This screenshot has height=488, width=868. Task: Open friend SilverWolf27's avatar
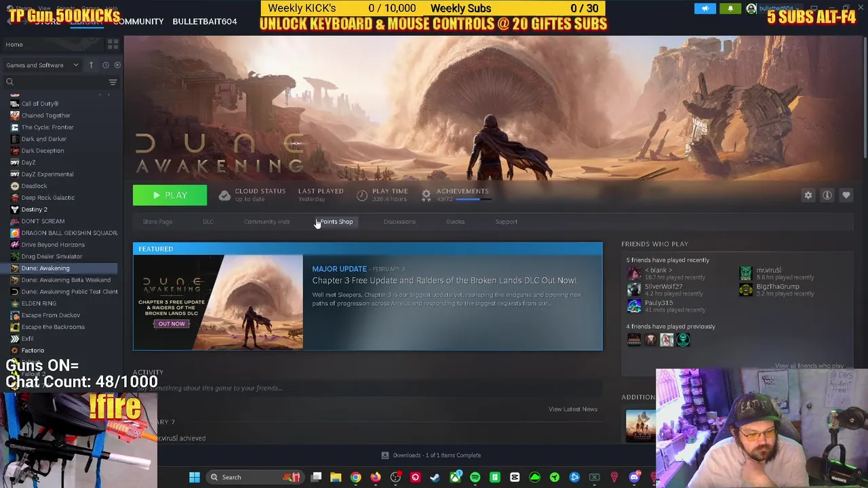(x=634, y=290)
